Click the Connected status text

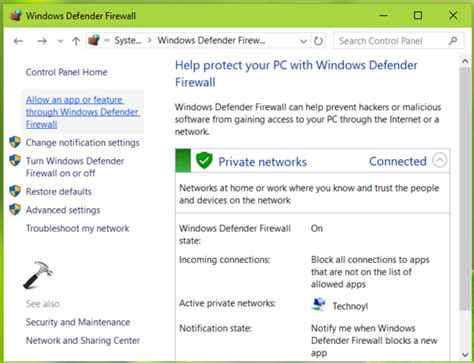coord(398,161)
